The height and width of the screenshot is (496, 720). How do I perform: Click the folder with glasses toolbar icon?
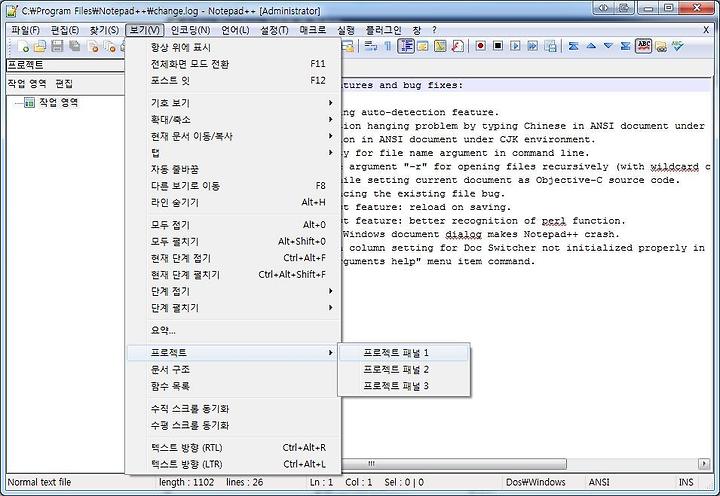[x=661, y=46]
